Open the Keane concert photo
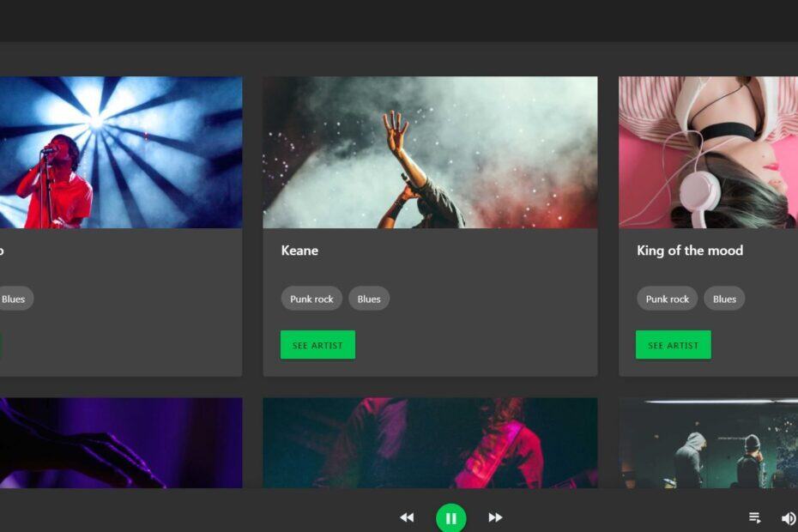The width and height of the screenshot is (798, 532). pos(430,152)
